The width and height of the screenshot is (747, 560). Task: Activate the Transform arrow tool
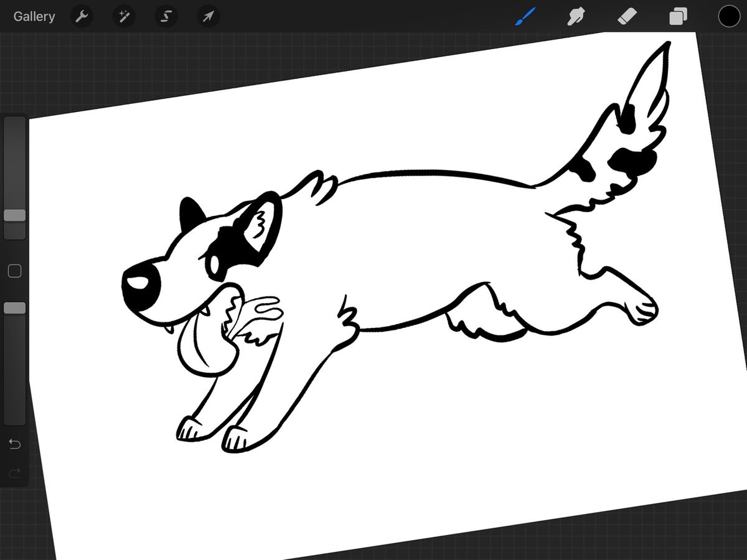[x=209, y=16]
